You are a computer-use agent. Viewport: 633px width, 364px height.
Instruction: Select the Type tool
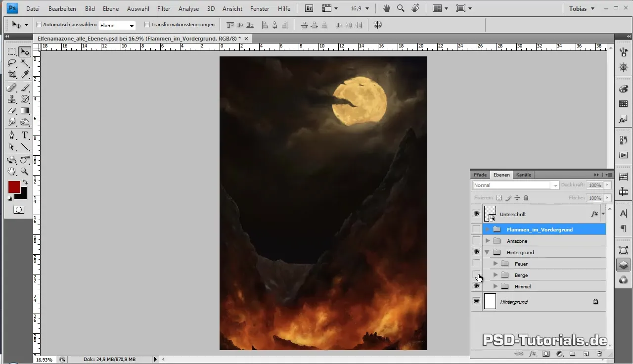click(25, 136)
